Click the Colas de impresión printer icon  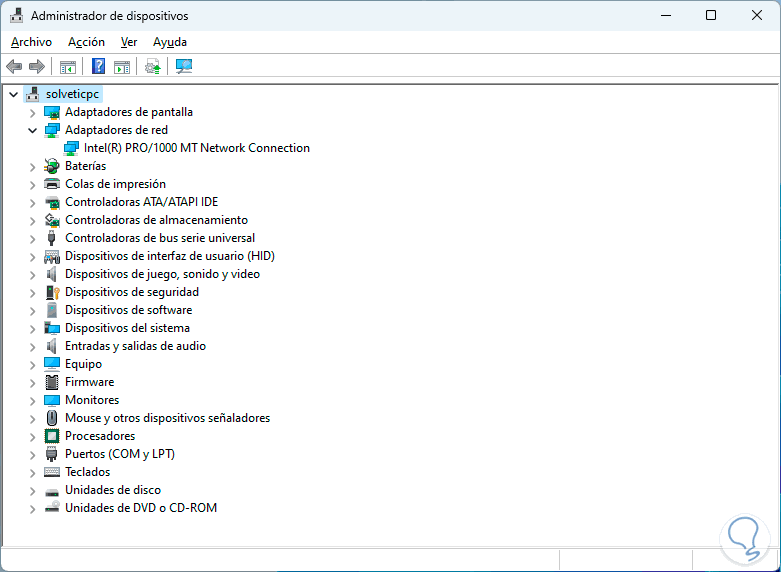tap(52, 184)
